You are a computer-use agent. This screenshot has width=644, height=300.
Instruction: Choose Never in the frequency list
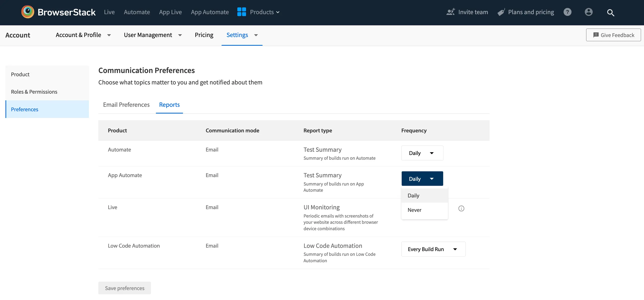[x=415, y=210]
